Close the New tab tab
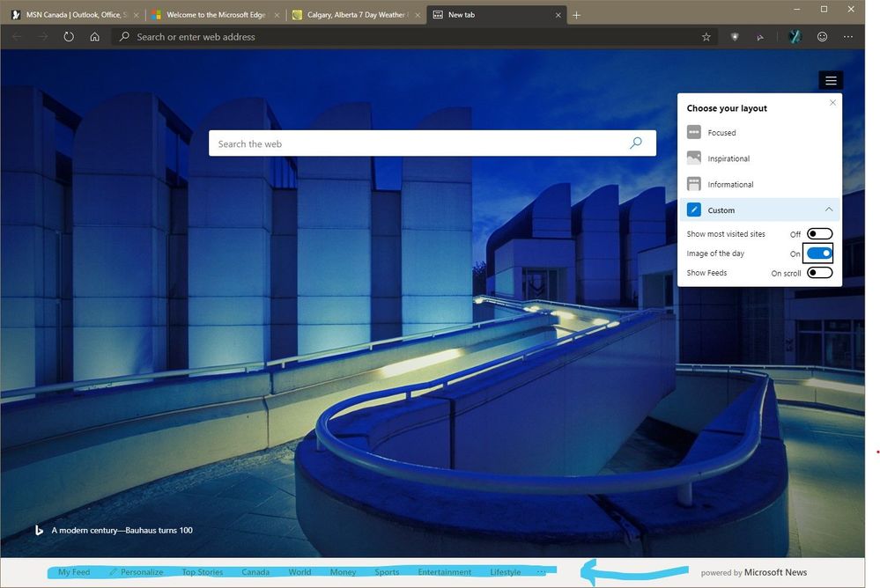880x588 pixels. 558,15
